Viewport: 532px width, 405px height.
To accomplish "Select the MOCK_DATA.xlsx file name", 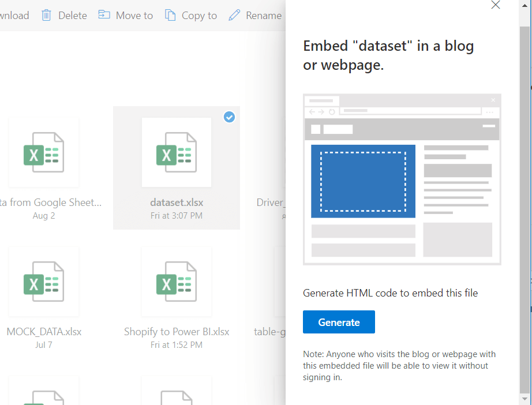I will 43,331.
